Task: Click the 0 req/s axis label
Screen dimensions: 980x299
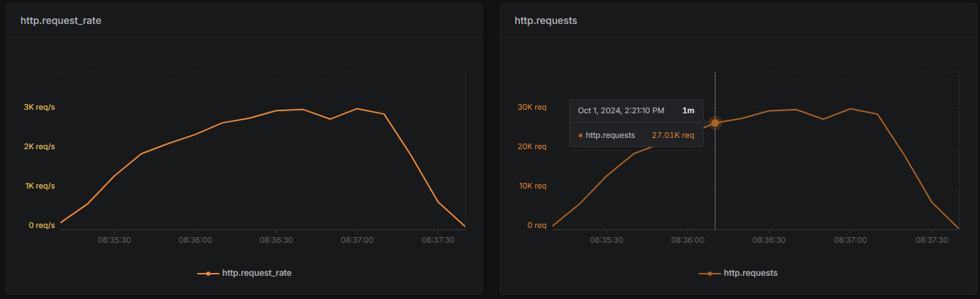Action: [x=42, y=226]
